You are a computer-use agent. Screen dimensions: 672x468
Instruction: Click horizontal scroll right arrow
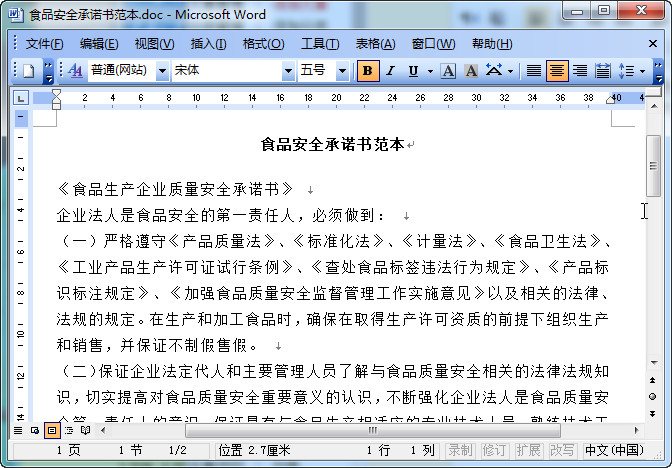point(636,430)
